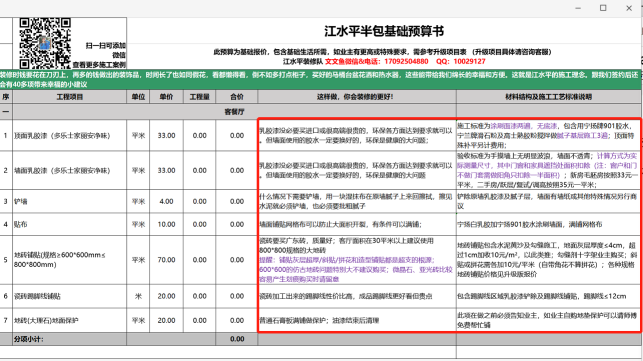Click the red phone number 17092504880 text
643x361 pixels.
[x=406, y=62]
